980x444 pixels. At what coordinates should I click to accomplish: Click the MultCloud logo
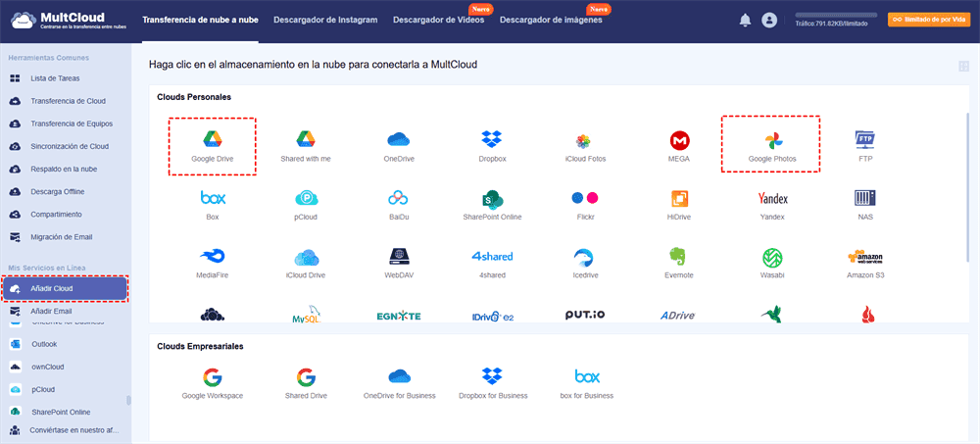tap(71, 20)
